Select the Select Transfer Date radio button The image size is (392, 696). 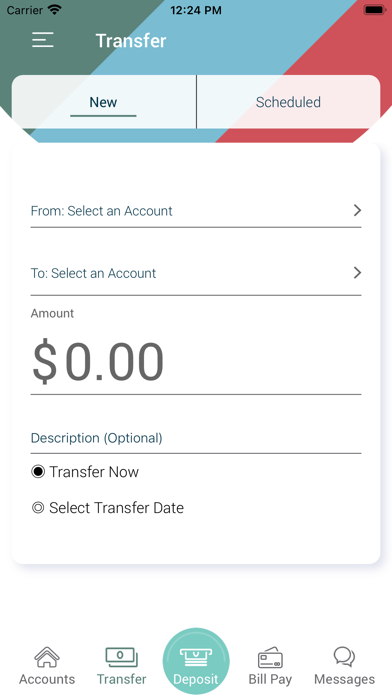click(x=38, y=507)
